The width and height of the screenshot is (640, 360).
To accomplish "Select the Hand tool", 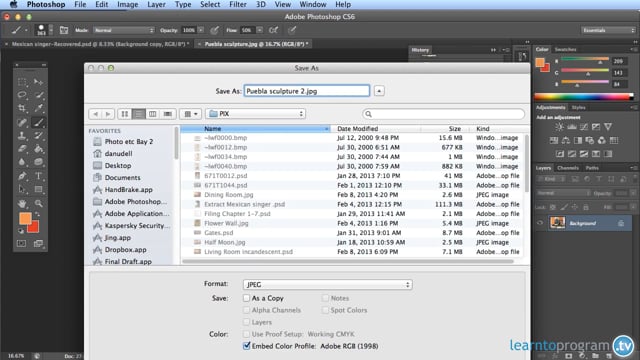I will (22, 203).
